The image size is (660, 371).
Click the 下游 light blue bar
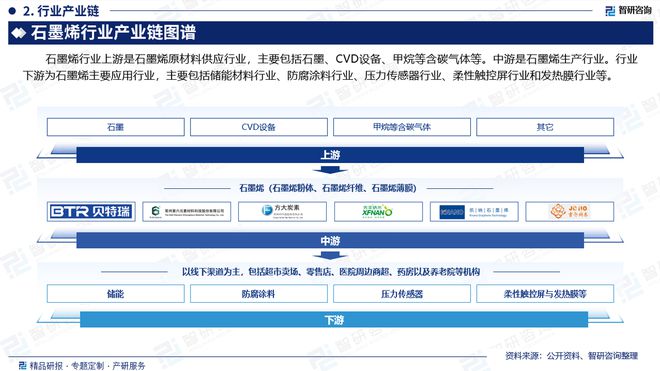coord(334,320)
